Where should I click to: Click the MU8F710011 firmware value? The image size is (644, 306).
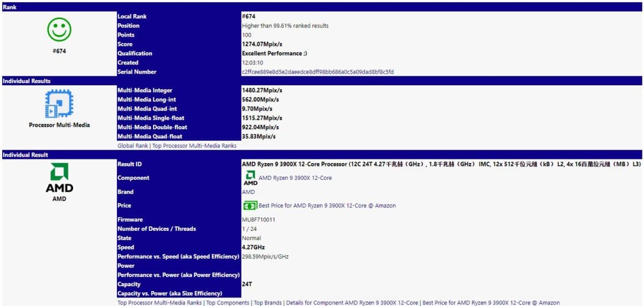259,220
